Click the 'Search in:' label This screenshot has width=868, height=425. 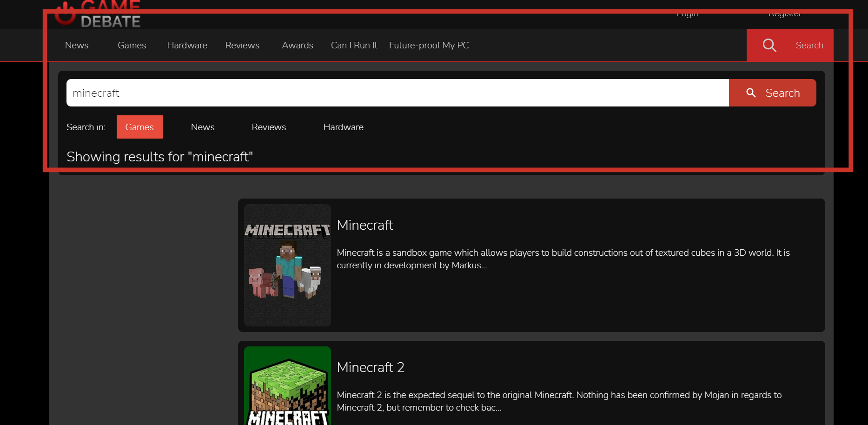(x=86, y=127)
